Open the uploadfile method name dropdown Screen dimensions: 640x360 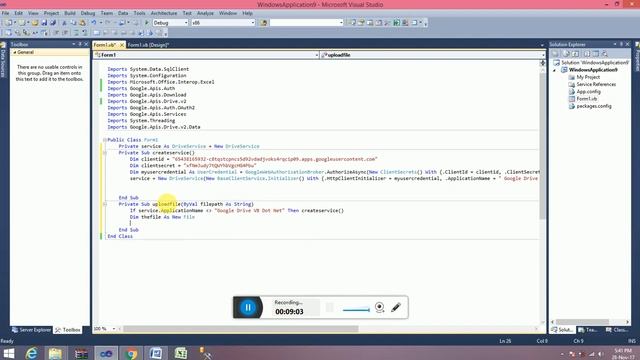pos(543,55)
